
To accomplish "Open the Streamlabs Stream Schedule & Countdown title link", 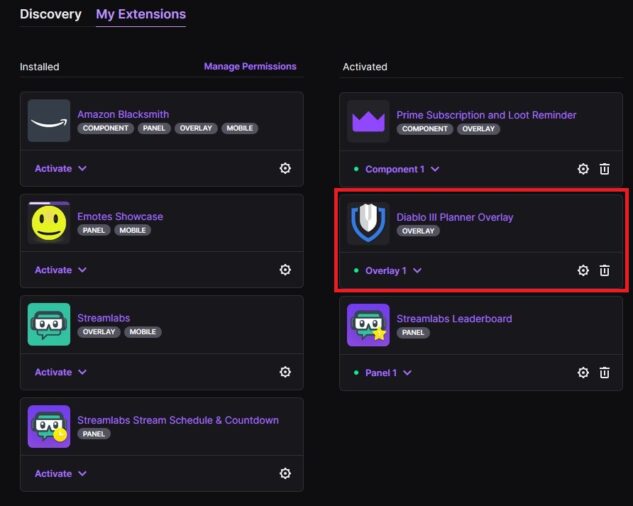I will (x=178, y=420).
